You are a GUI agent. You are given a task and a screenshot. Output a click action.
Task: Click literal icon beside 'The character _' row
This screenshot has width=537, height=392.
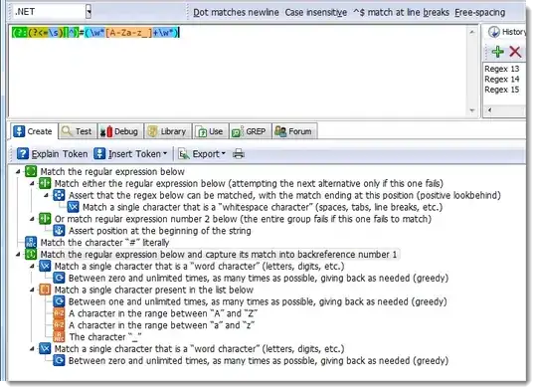(x=59, y=337)
